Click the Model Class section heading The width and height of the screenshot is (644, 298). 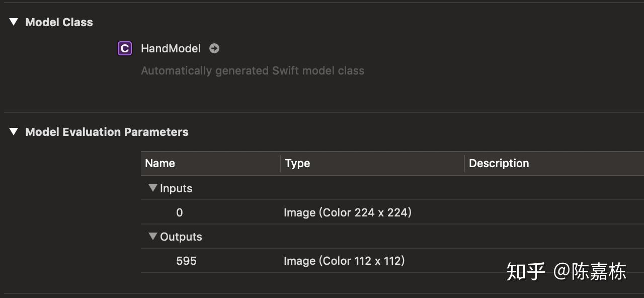click(59, 22)
